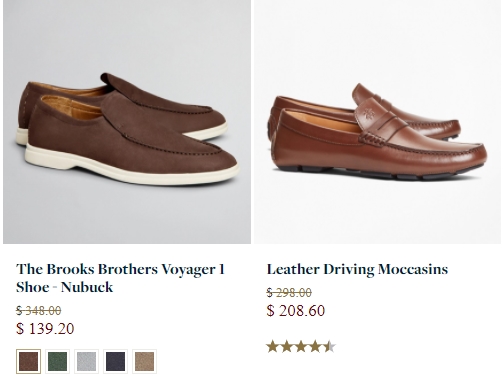Image resolution: width=503 pixels, height=378 pixels.
Task: Click the half-filled fifth rating star
Action: (329, 347)
